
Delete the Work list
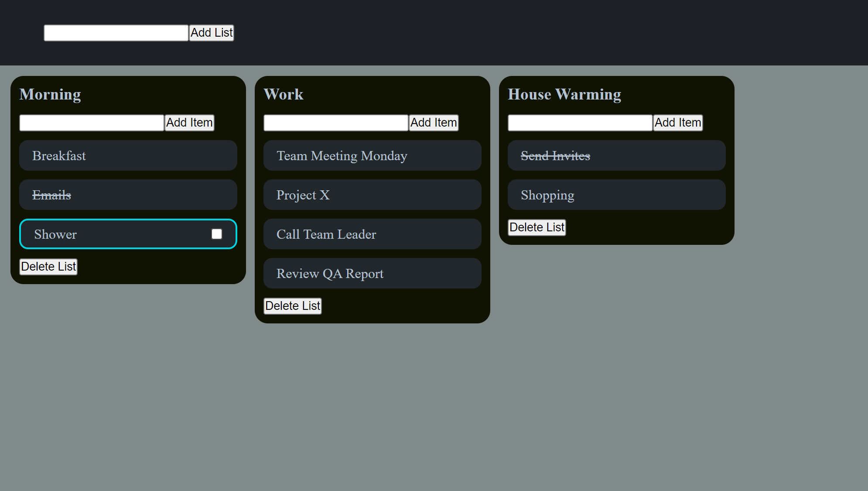pos(292,306)
